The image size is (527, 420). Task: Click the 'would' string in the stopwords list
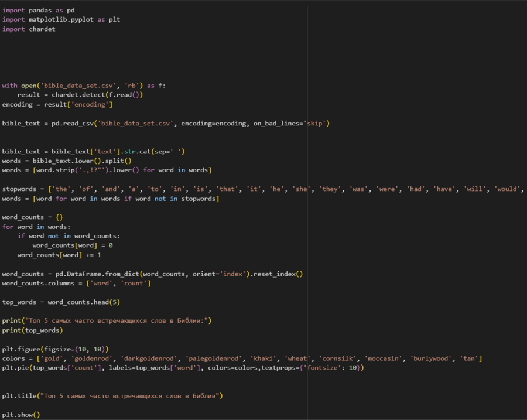coord(507,189)
